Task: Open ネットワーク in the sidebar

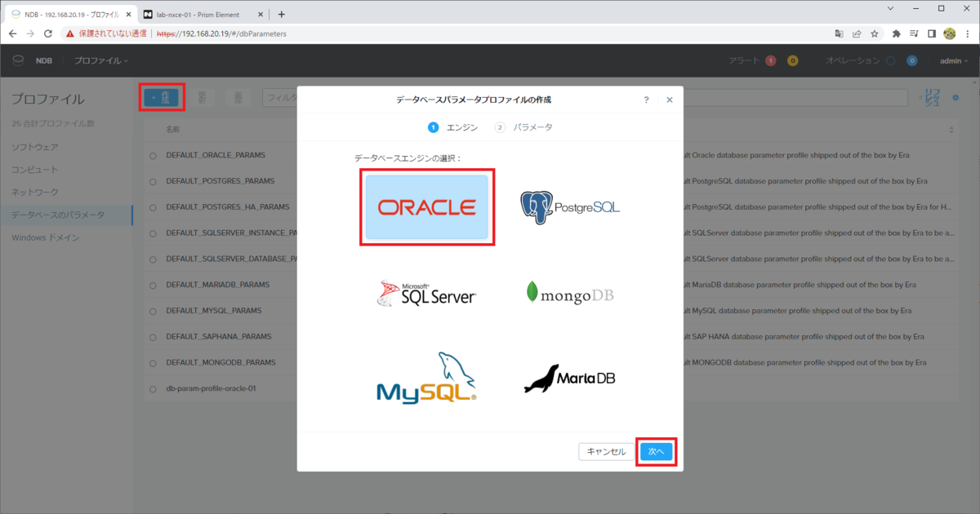Action: coord(35,193)
